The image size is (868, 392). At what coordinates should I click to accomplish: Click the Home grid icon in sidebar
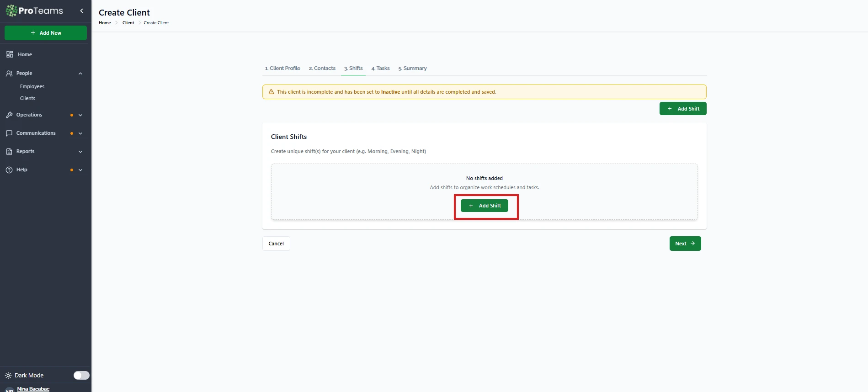[10, 54]
